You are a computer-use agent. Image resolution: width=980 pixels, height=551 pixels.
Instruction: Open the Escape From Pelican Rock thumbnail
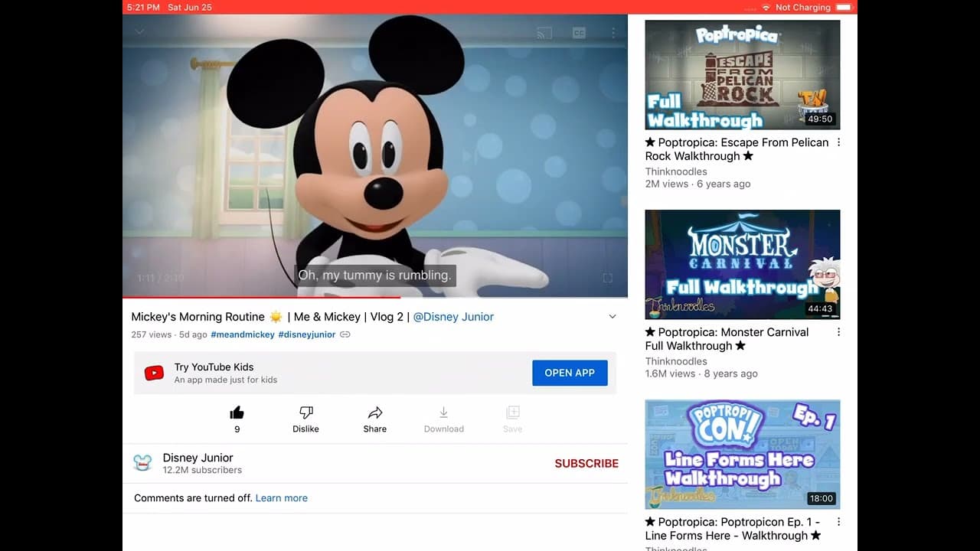tap(743, 75)
